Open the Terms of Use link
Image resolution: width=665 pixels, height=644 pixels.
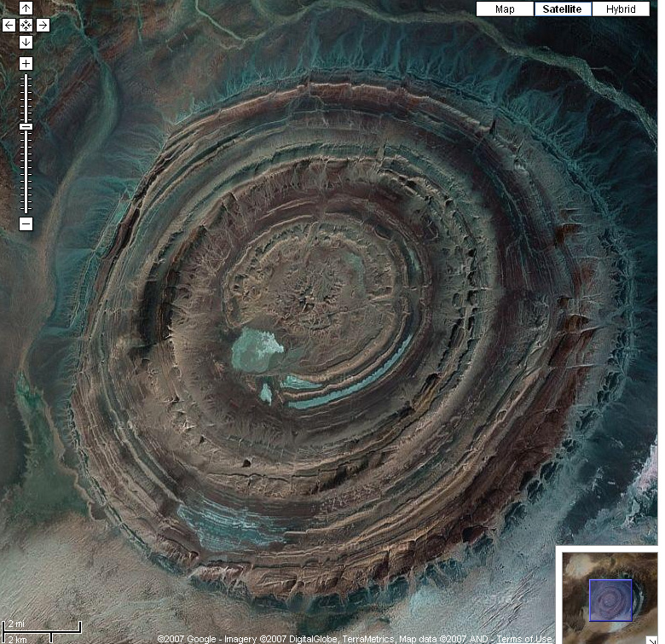524,639
